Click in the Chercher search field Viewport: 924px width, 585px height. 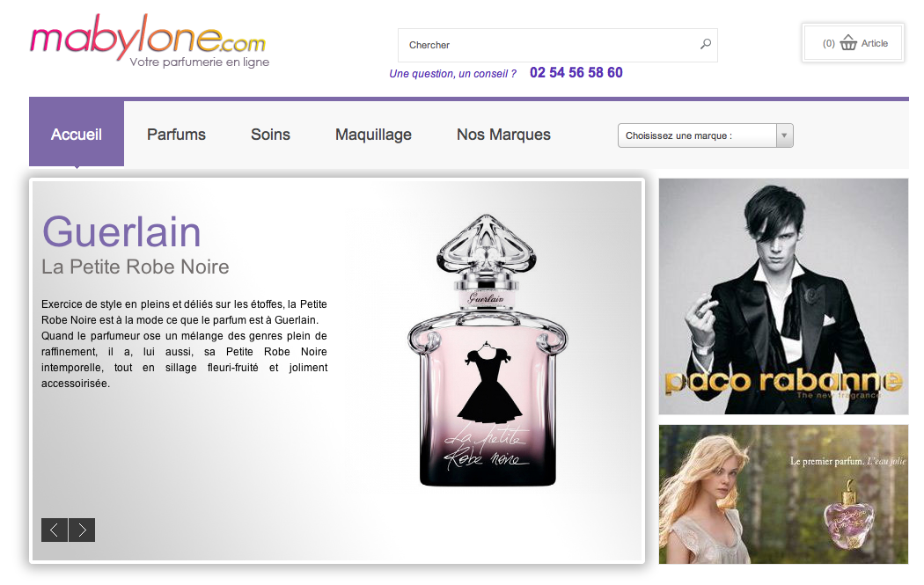pos(546,45)
